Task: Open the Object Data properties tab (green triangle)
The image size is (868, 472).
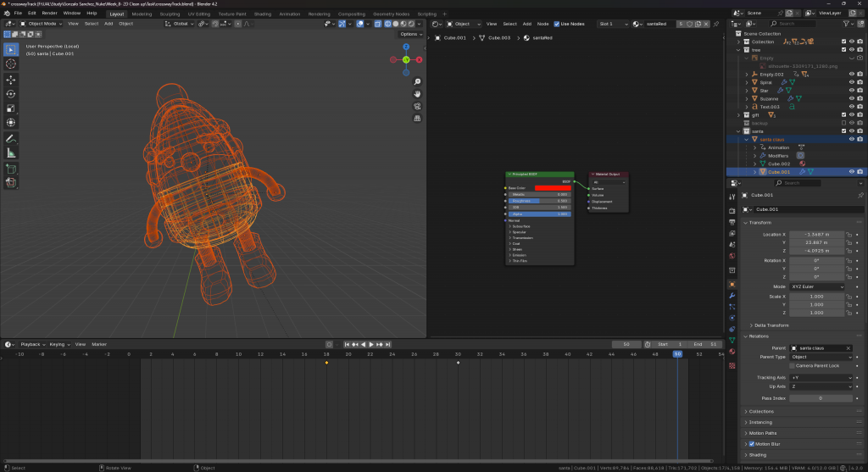Action: [x=732, y=341]
